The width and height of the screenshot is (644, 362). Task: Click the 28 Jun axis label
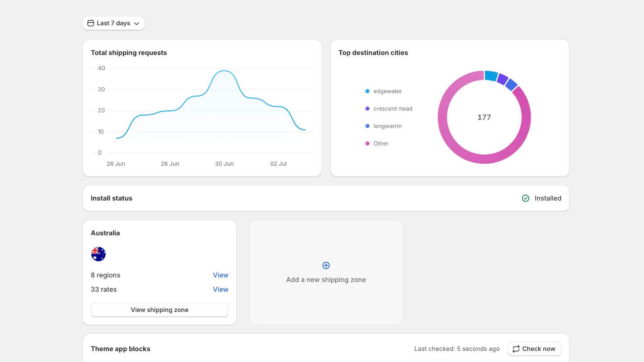tap(170, 164)
